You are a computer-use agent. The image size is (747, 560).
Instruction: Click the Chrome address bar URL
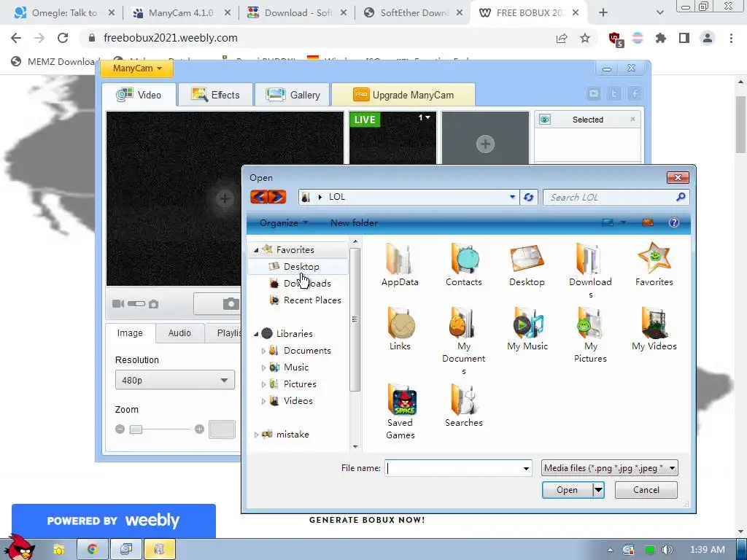(x=171, y=38)
